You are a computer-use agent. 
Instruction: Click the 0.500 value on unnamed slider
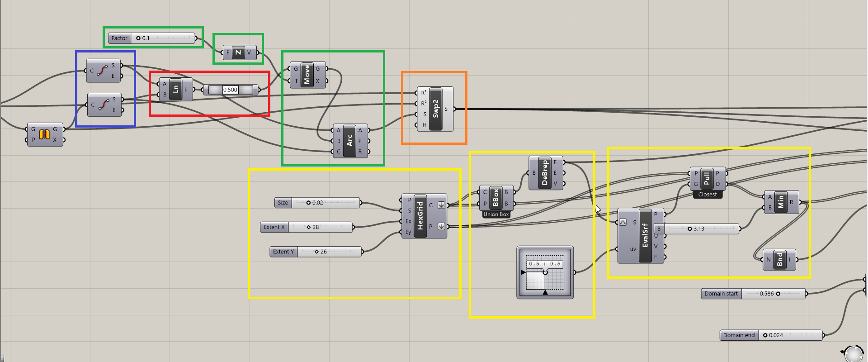click(x=230, y=90)
